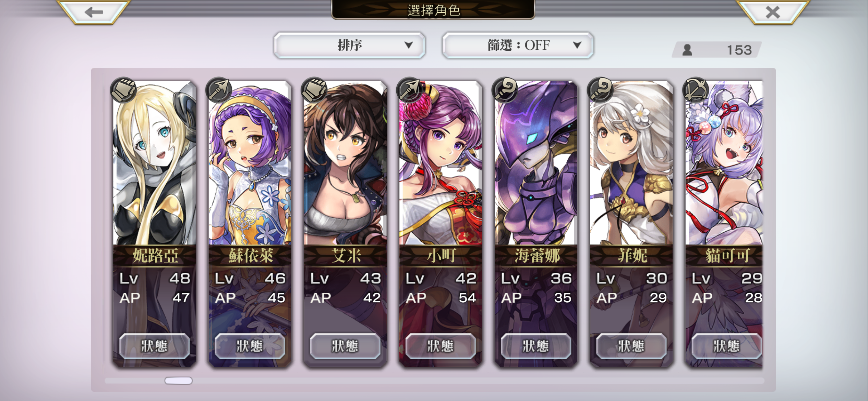Click the staff class icon on 海蕾娜

click(505, 90)
